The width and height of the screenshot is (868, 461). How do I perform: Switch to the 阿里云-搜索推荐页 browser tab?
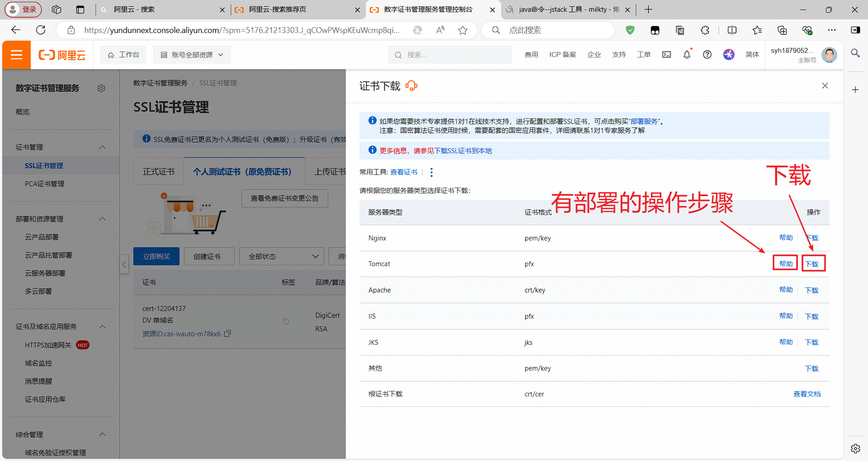[x=298, y=9]
